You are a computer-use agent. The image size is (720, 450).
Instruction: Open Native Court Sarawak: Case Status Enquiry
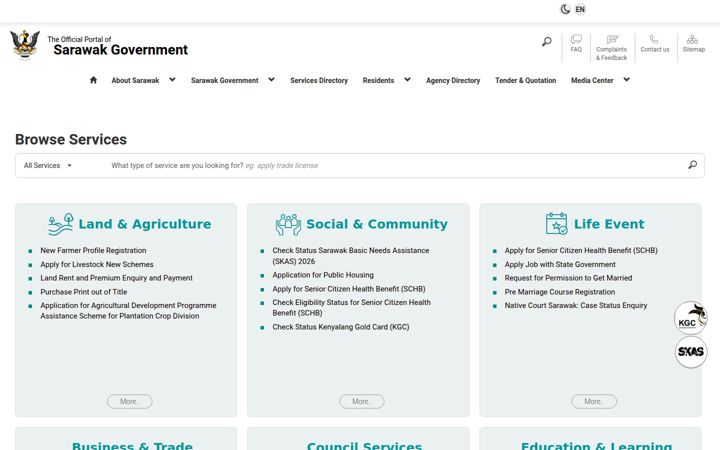click(576, 305)
